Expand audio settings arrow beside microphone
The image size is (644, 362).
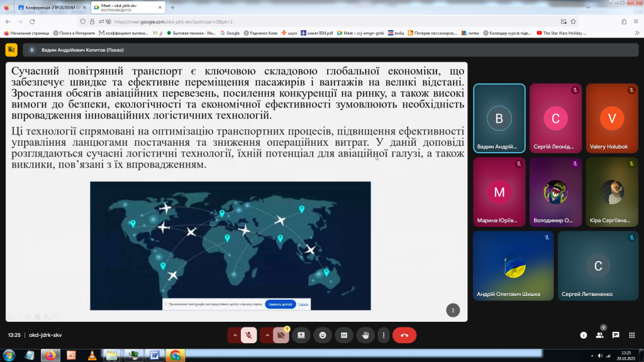235,335
